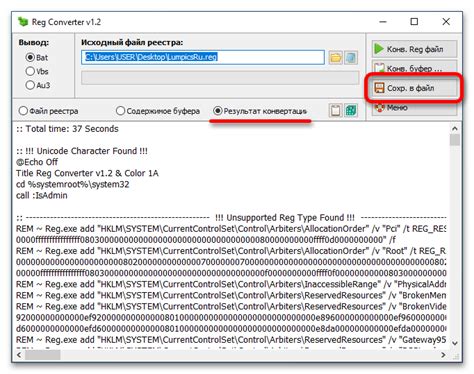Click the Конв. буфер button
Viewport: 474px width, 374px height.
coord(414,68)
